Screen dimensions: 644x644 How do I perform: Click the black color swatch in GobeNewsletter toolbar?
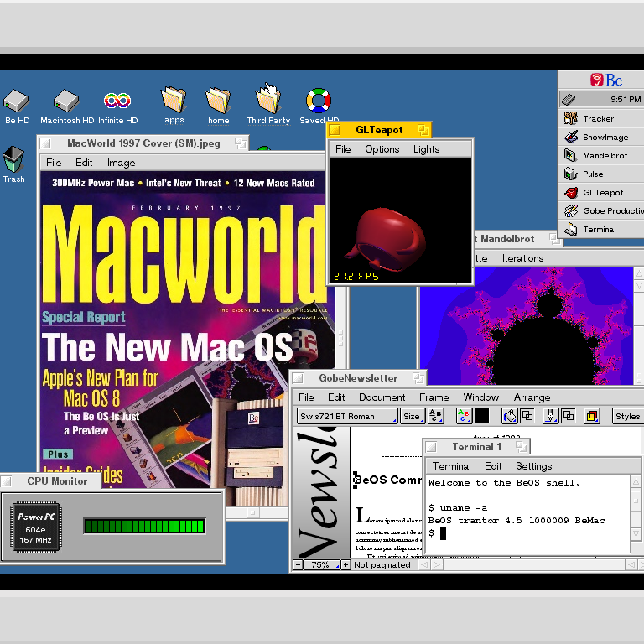[481, 416]
